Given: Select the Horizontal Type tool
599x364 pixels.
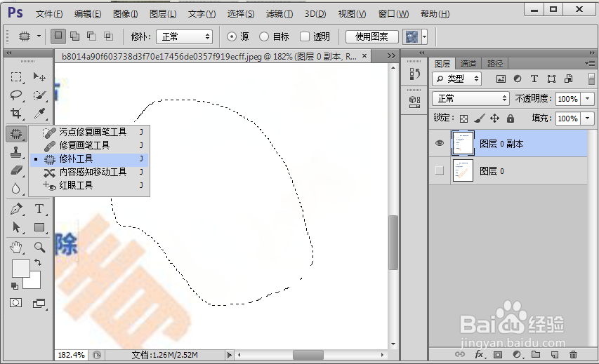Looking at the screenshot, I should point(39,209).
